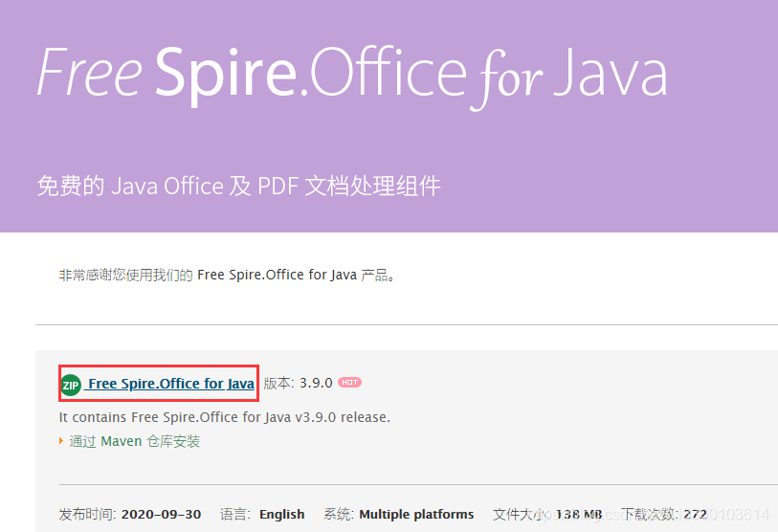
Task: Click the language value English
Action: click(x=282, y=514)
